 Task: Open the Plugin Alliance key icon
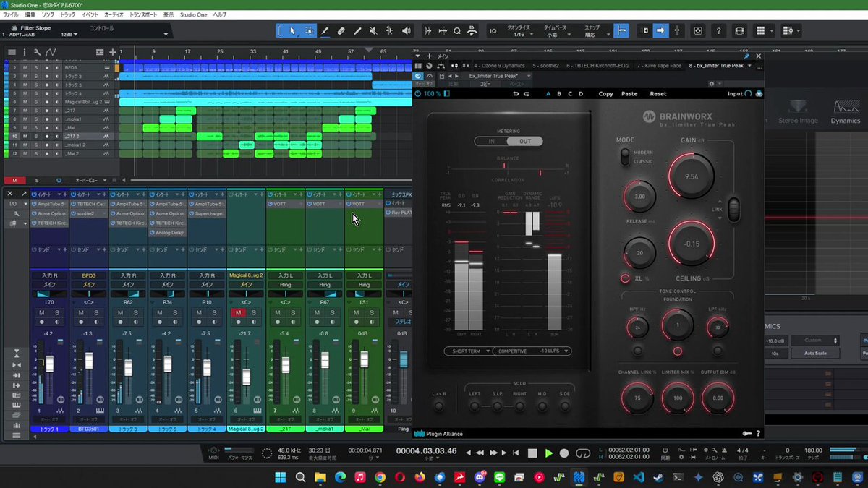[x=746, y=434]
